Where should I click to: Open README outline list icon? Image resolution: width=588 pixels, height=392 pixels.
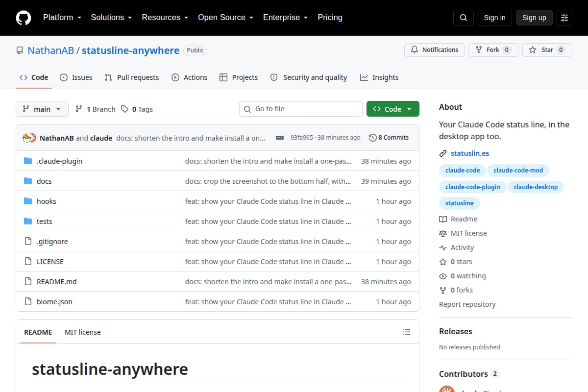click(x=406, y=332)
